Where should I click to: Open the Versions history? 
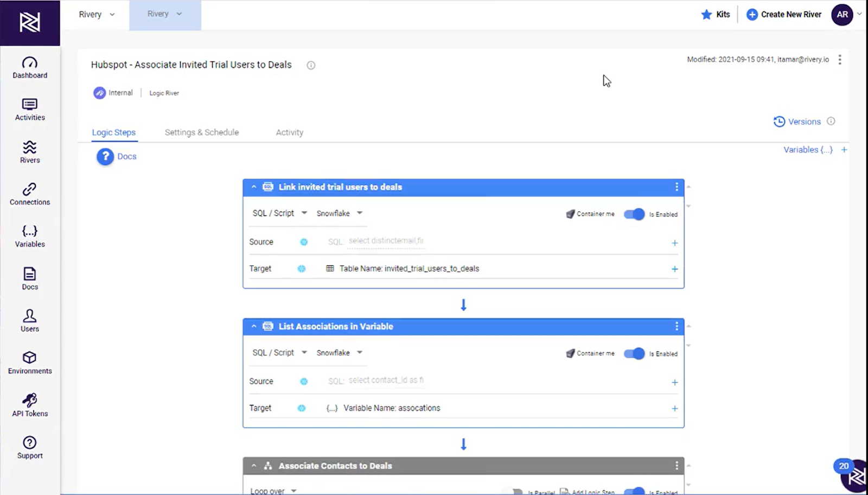797,122
